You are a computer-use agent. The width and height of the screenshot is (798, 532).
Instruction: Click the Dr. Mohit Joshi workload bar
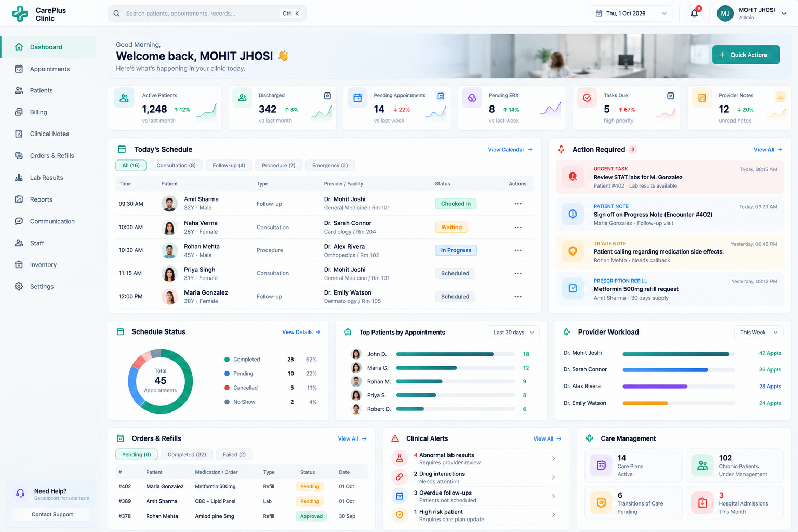point(679,354)
